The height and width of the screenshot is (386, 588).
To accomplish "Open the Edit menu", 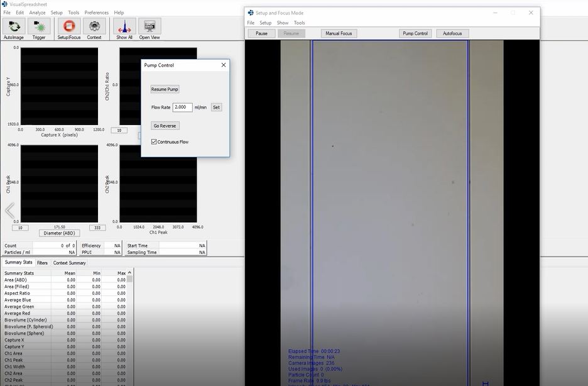I will point(20,13).
